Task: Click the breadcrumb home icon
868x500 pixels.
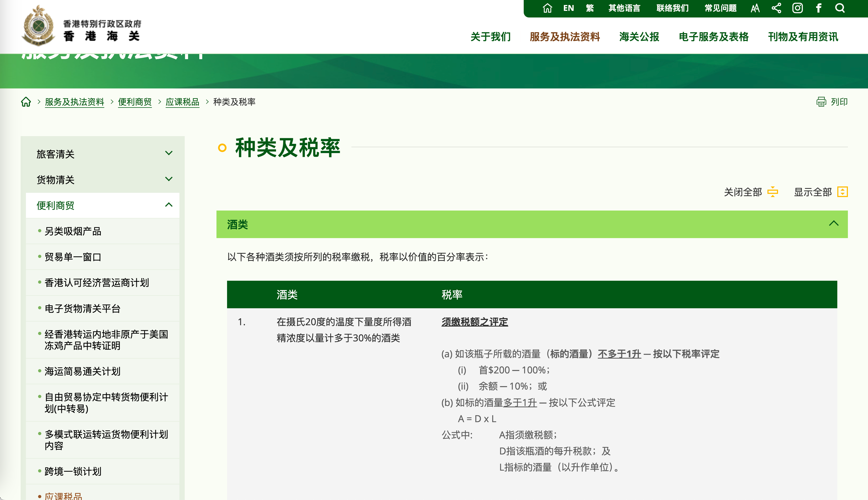Action: (26, 102)
